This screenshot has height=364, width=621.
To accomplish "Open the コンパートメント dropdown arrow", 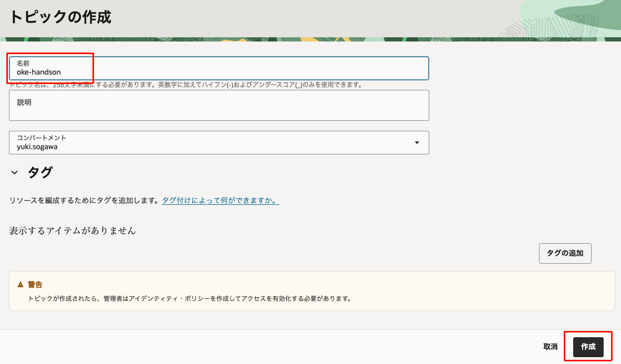I will [x=417, y=142].
